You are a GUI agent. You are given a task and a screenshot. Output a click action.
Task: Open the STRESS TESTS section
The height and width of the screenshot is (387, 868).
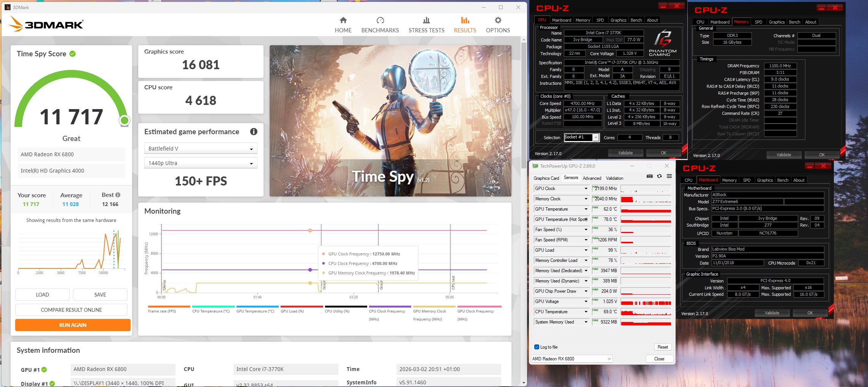coord(426,25)
